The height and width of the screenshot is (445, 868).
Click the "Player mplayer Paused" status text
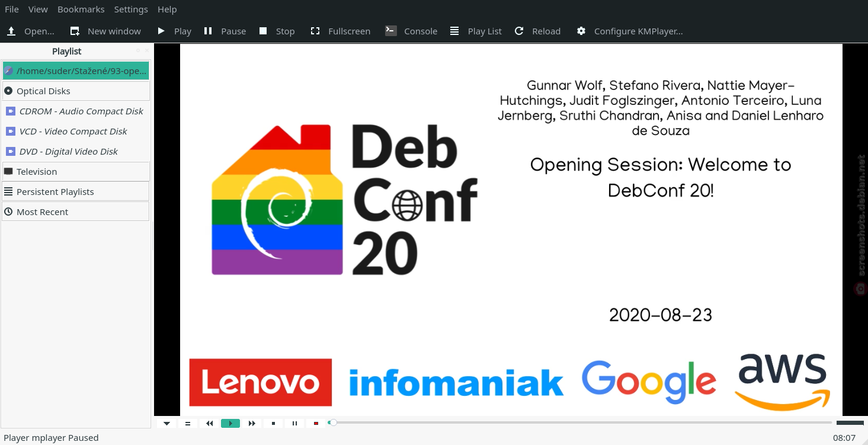point(52,438)
